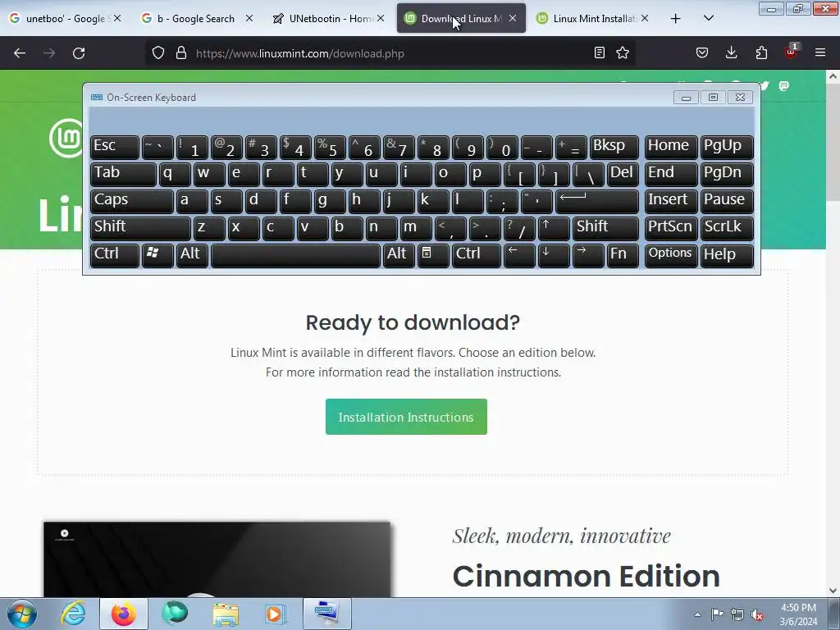This screenshot has height=630, width=840.
Task: Click the Cinnamon Edition screenshot thumbnail
Action: pos(217,559)
